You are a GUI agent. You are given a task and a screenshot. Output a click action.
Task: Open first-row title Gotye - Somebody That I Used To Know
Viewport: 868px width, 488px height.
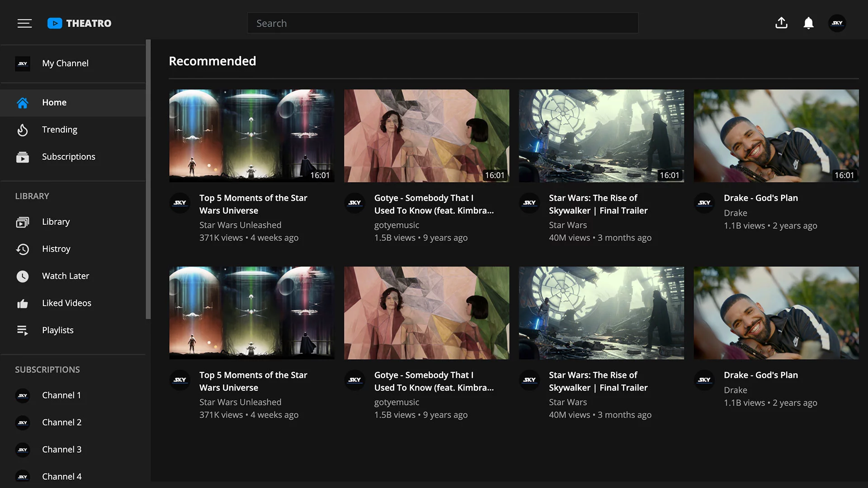[434, 204]
